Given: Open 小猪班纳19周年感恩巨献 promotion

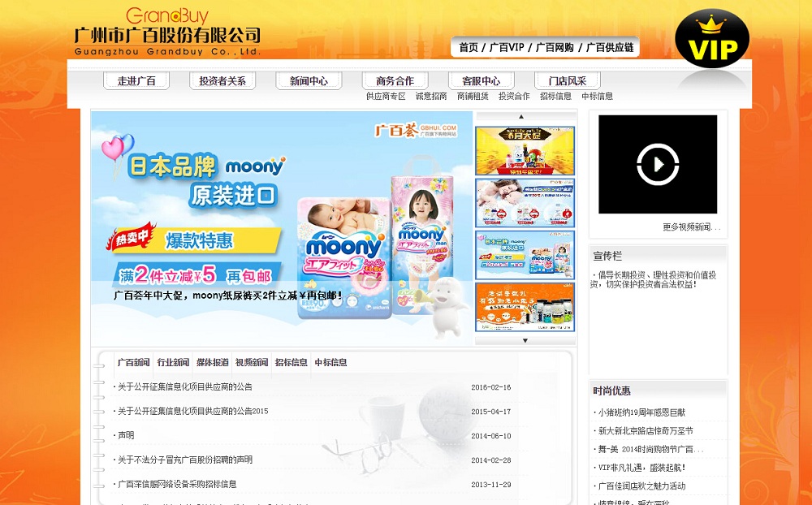Looking at the screenshot, I should point(641,412).
